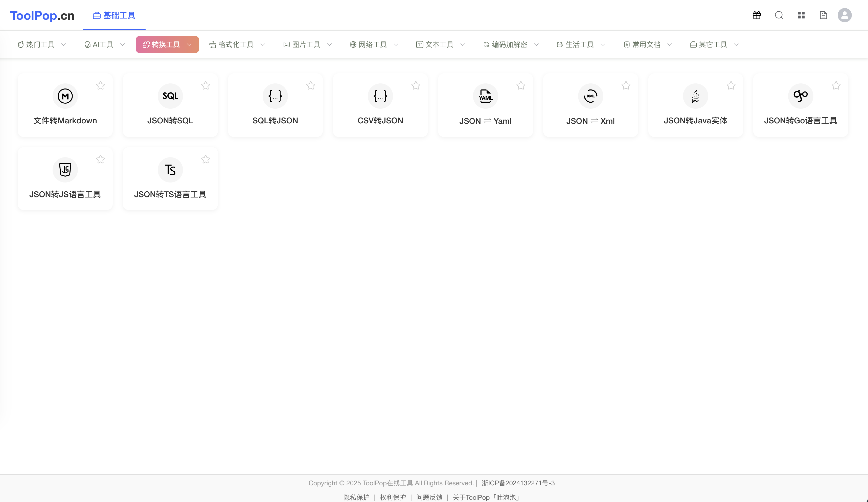Open the 文件转Markdown tool icon
This screenshot has width=868, height=502.
tap(65, 96)
